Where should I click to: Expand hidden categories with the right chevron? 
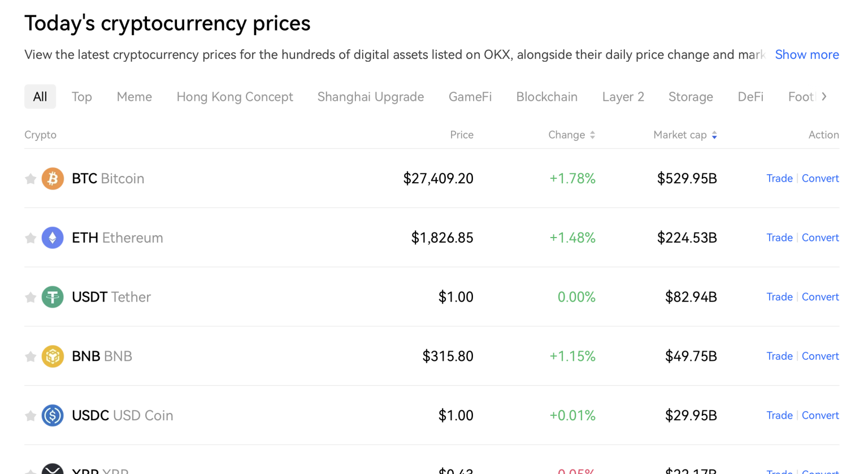click(824, 96)
